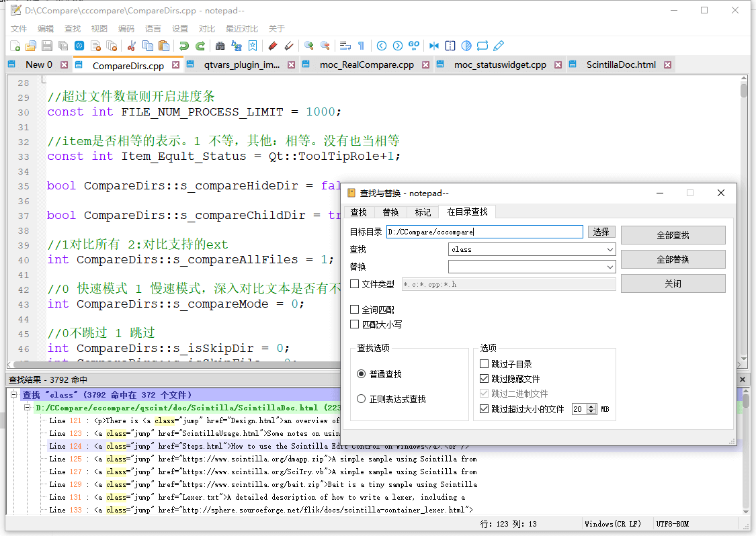This screenshot has width=756, height=536.
Task: Enable the 全词匹配 checkbox
Action: click(355, 310)
